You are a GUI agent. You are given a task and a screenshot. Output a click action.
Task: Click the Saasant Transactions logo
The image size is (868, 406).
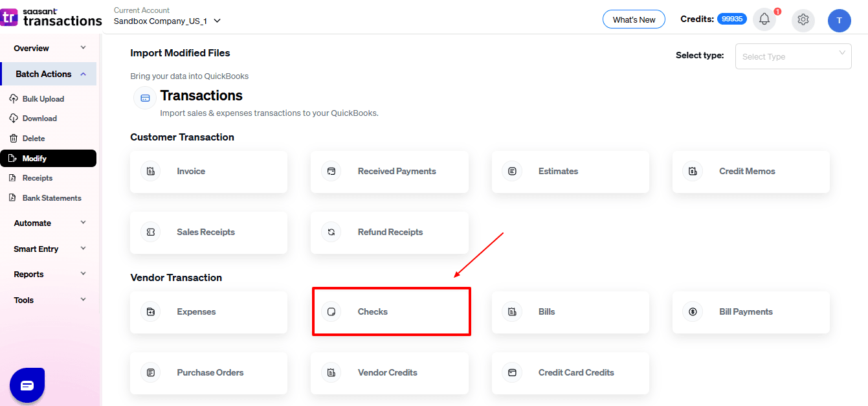pyautogui.click(x=51, y=17)
